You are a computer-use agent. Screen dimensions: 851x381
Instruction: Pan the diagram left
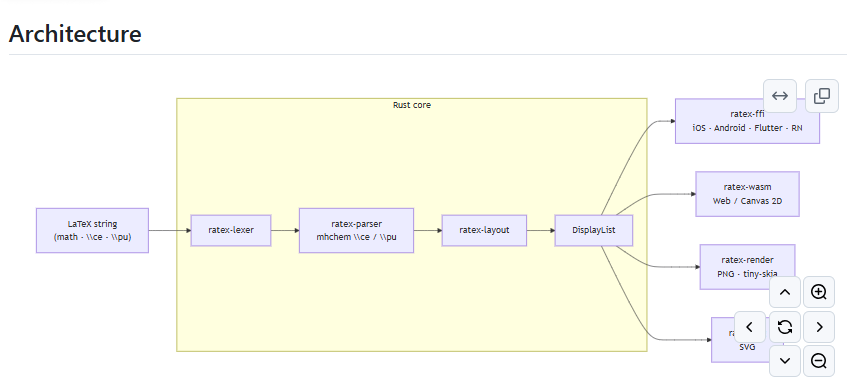click(x=750, y=327)
